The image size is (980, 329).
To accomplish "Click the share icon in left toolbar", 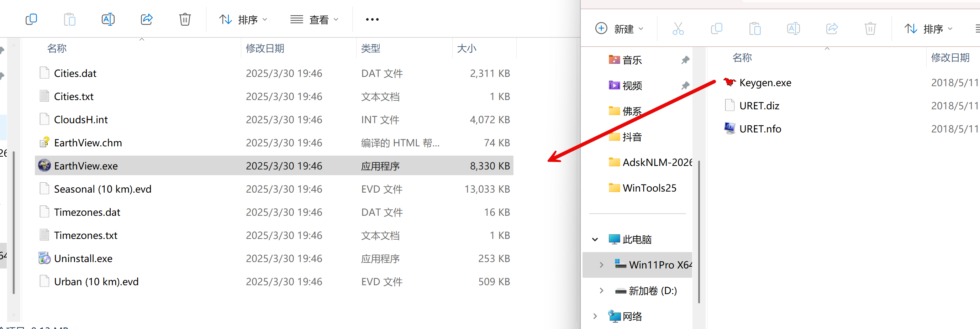I will coord(147,19).
